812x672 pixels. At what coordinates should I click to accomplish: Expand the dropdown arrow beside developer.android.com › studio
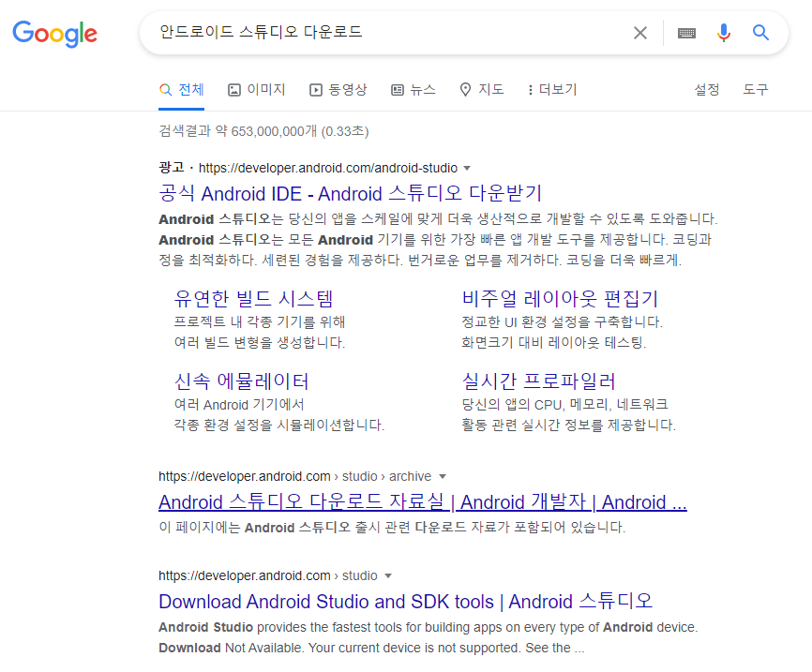click(x=388, y=575)
